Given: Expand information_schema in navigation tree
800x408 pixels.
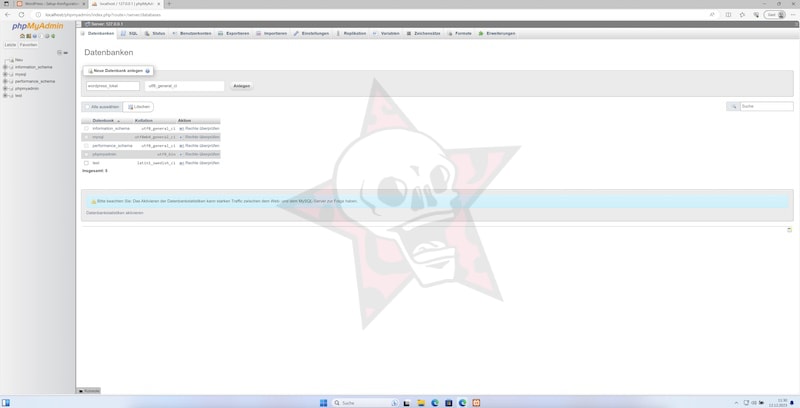Looking at the screenshot, I should (5, 67).
